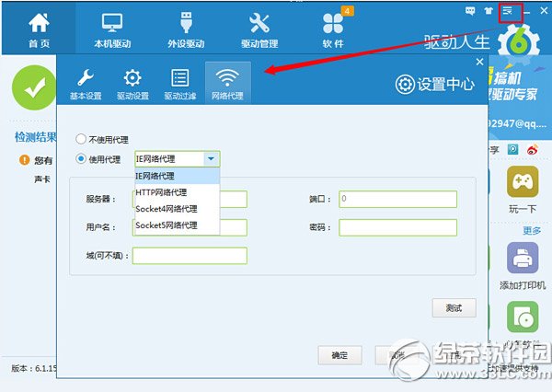Open 本机驱动 monitor icon
This screenshot has width=552, height=392.
[112, 22]
